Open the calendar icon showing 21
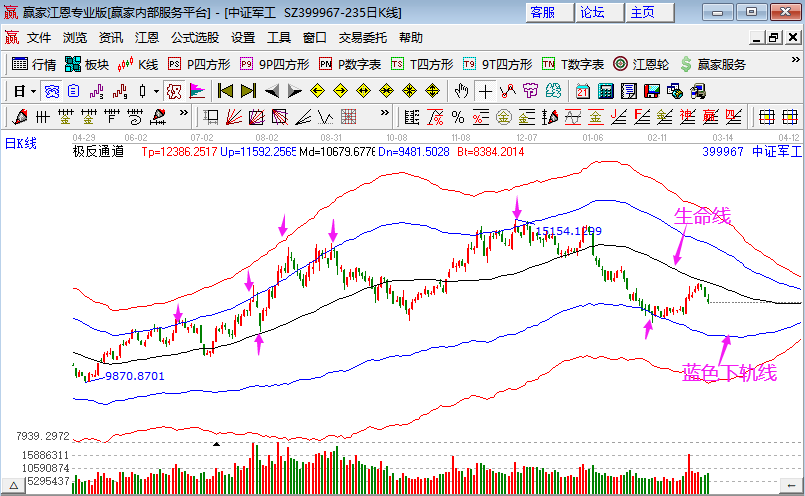The height and width of the screenshot is (496, 805). click(583, 91)
